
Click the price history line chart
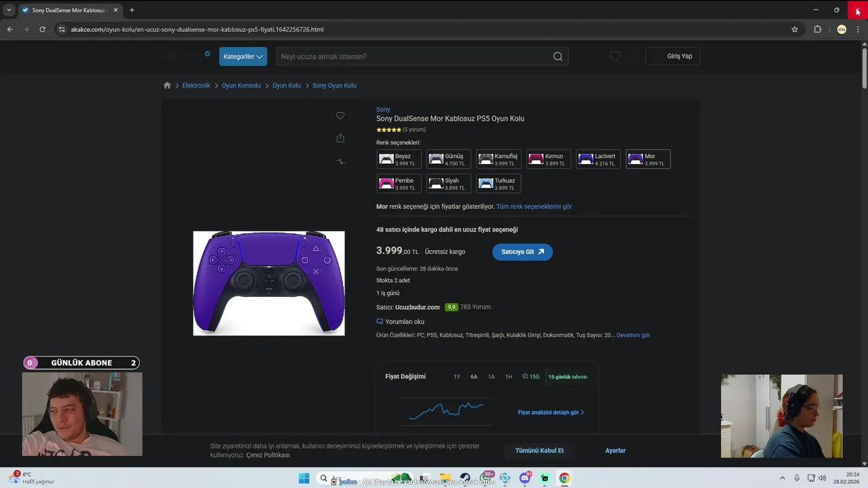point(446,411)
